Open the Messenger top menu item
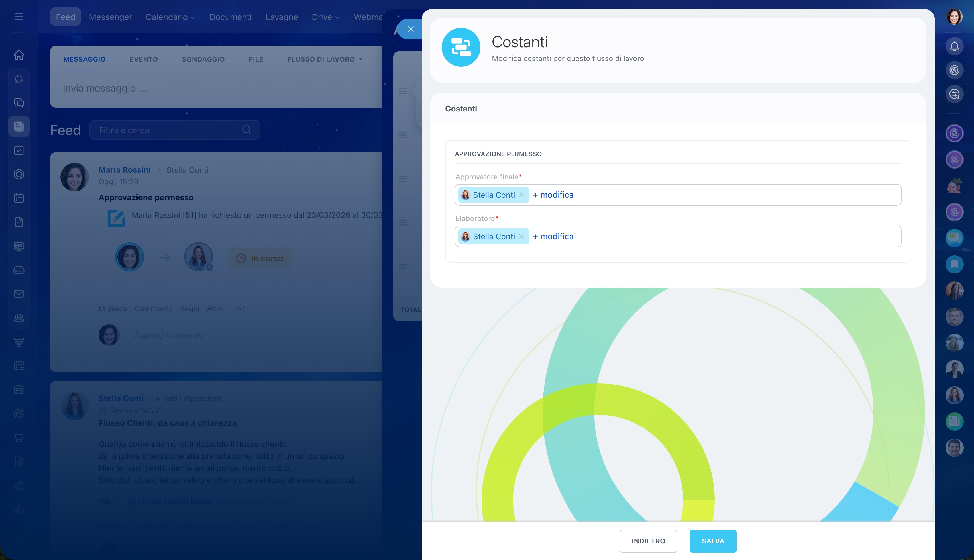The height and width of the screenshot is (560, 974). (x=110, y=17)
